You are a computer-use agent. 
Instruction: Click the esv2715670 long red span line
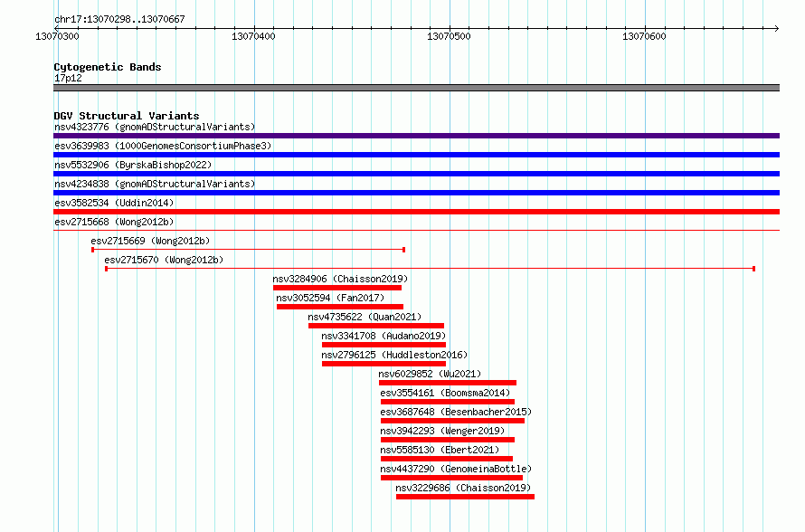(431, 269)
